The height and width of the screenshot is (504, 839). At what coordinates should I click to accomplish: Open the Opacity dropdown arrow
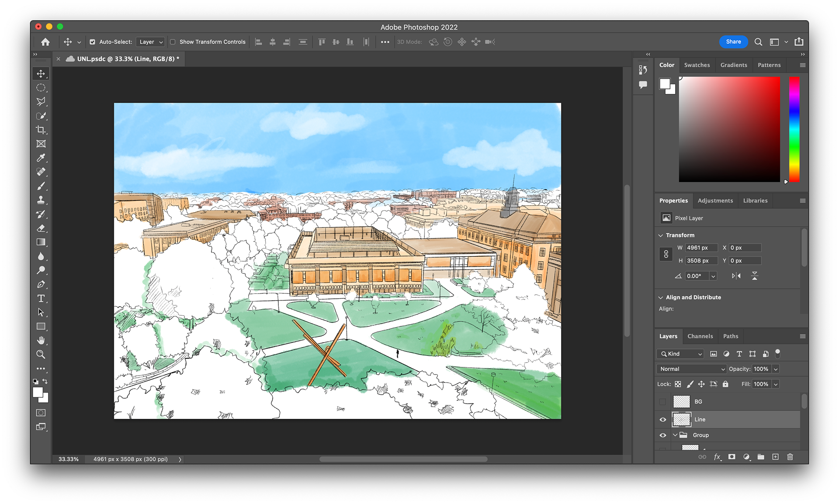pos(776,369)
